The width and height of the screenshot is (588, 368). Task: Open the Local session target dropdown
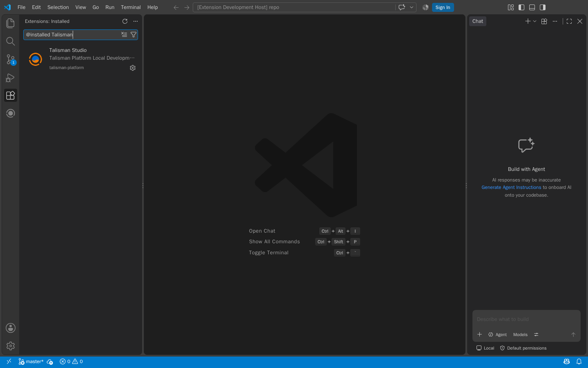485,348
